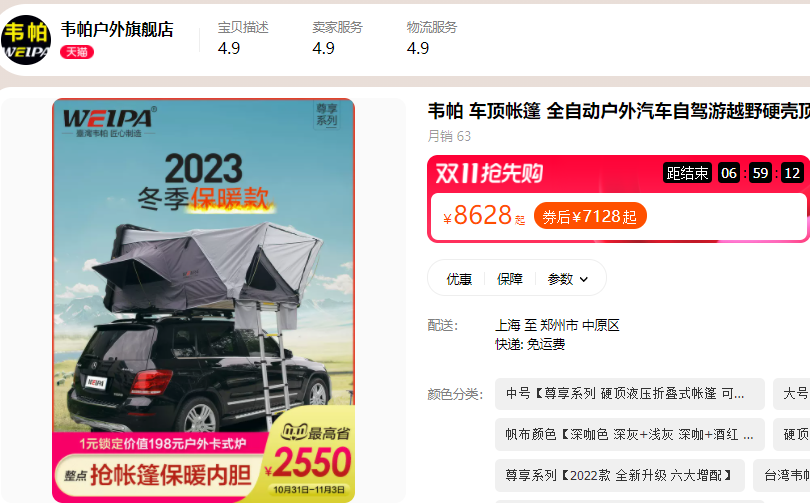Open the 优惠 tab
This screenshot has height=503, width=810.
tap(459, 279)
